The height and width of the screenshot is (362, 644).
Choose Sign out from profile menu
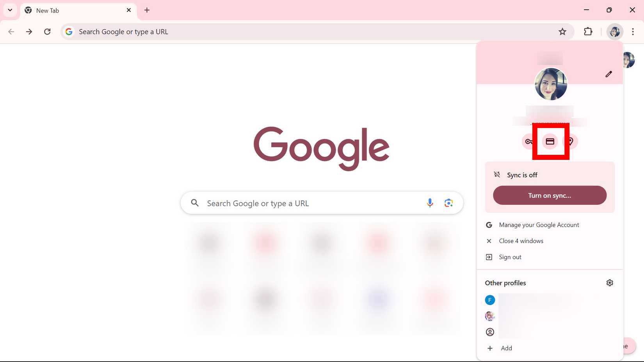coord(510,257)
